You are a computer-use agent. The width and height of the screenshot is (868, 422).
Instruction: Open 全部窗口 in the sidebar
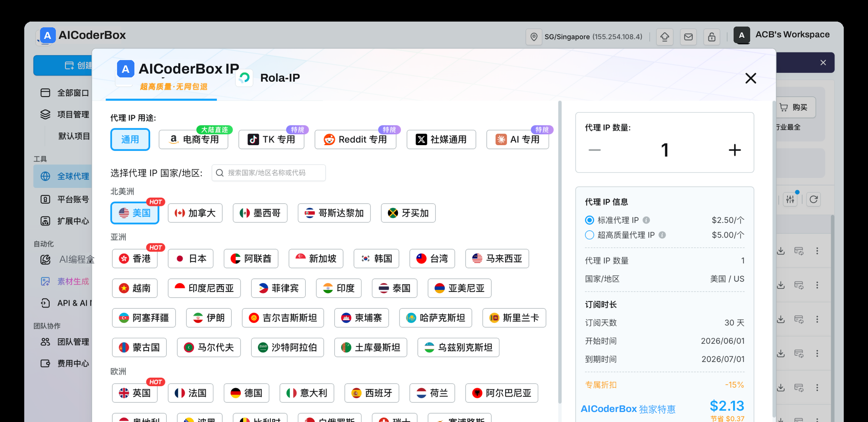tap(64, 93)
